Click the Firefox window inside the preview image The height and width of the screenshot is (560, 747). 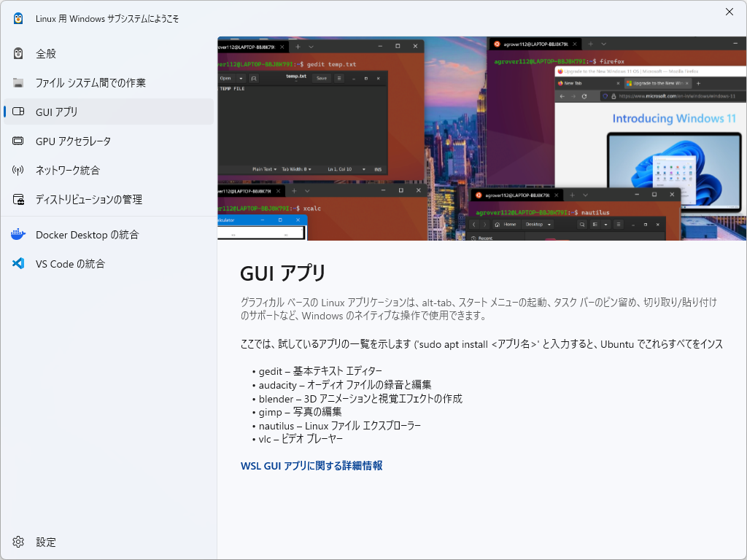pos(671,131)
